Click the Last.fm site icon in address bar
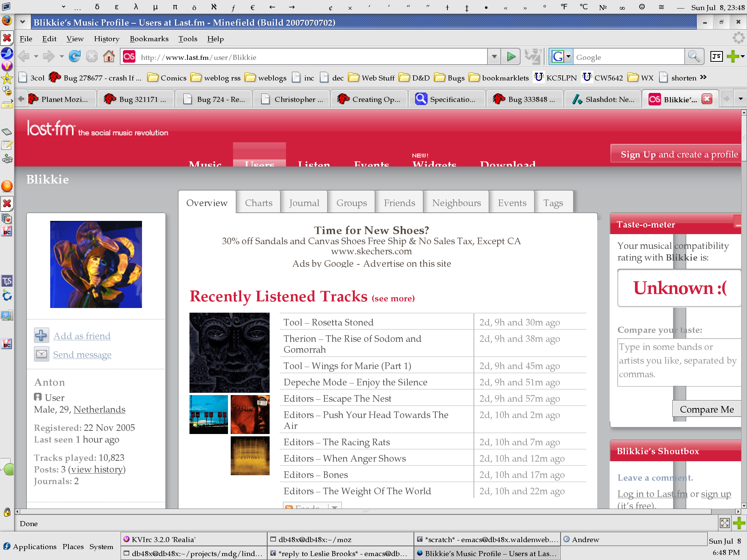The height and width of the screenshot is (560, 747). point(129,57)
